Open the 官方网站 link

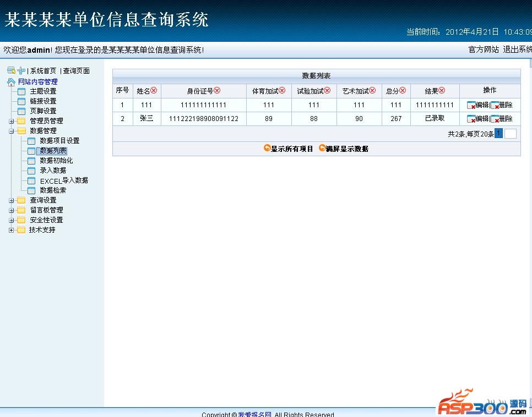pos(483,50)
